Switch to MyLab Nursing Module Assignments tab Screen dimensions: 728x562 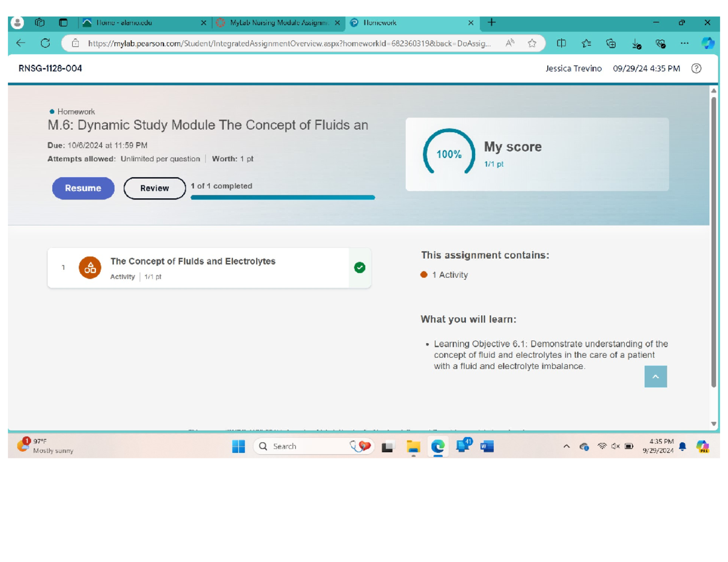[x=279, y=23]
